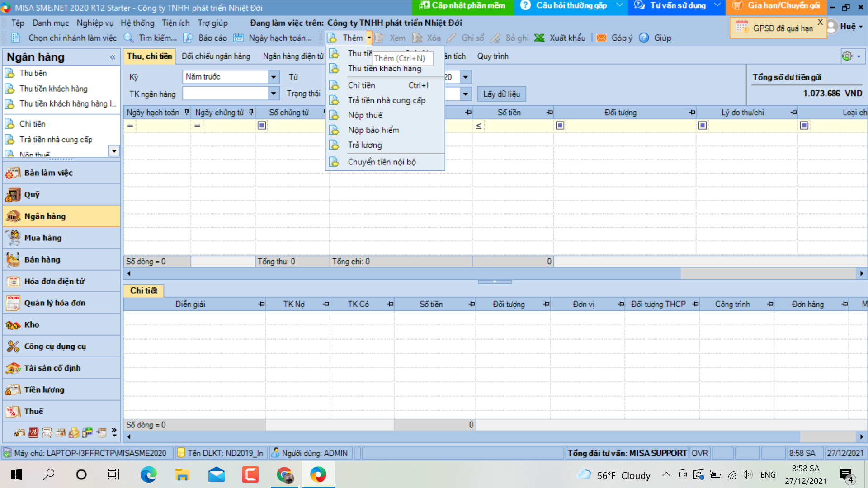Viewport: 868px width, 488px height.
Task: Select Nộp thuế from the Thêm menu
Action: (365, 115)
